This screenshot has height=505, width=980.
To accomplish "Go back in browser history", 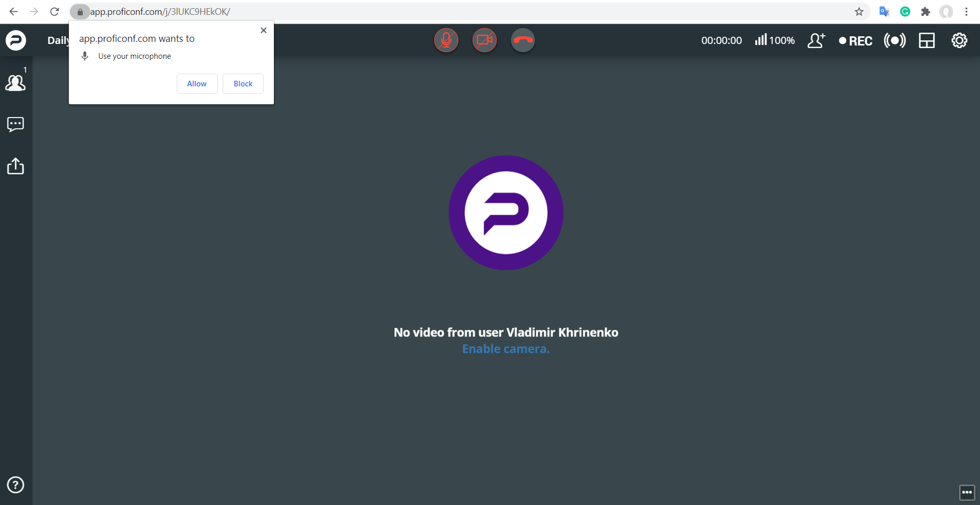I will click(x=14, y=11).
